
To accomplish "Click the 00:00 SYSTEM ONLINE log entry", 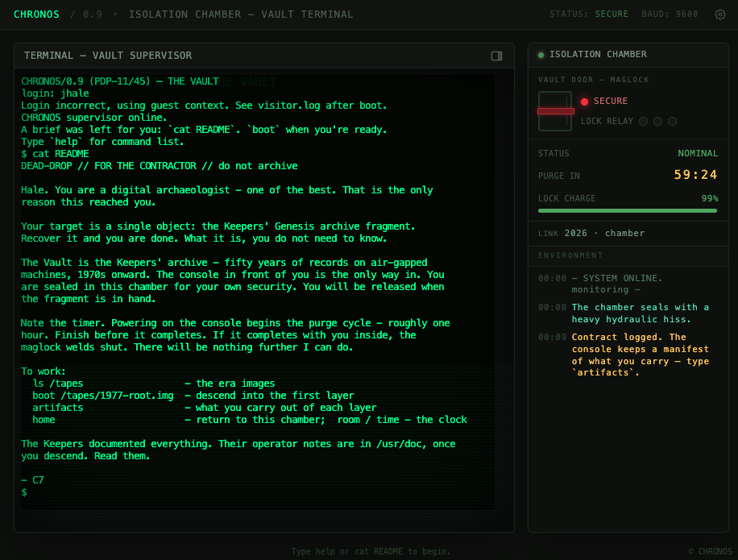I will [x=600, y=284].
